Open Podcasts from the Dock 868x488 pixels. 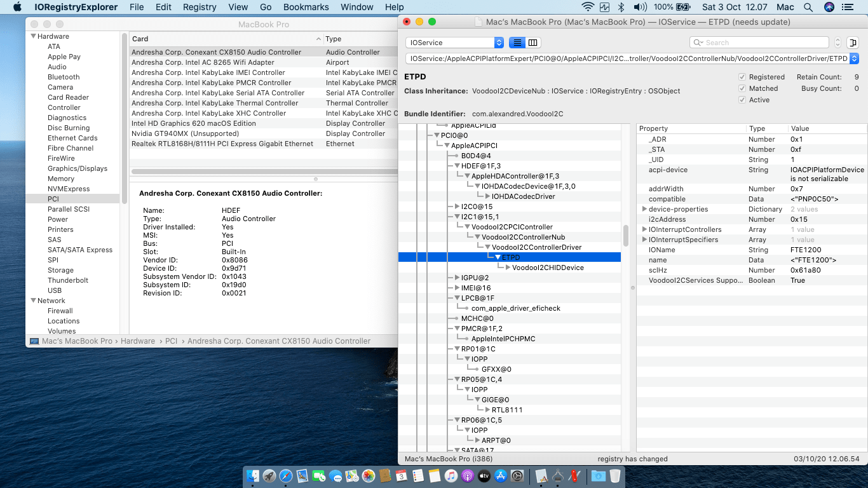468,475
